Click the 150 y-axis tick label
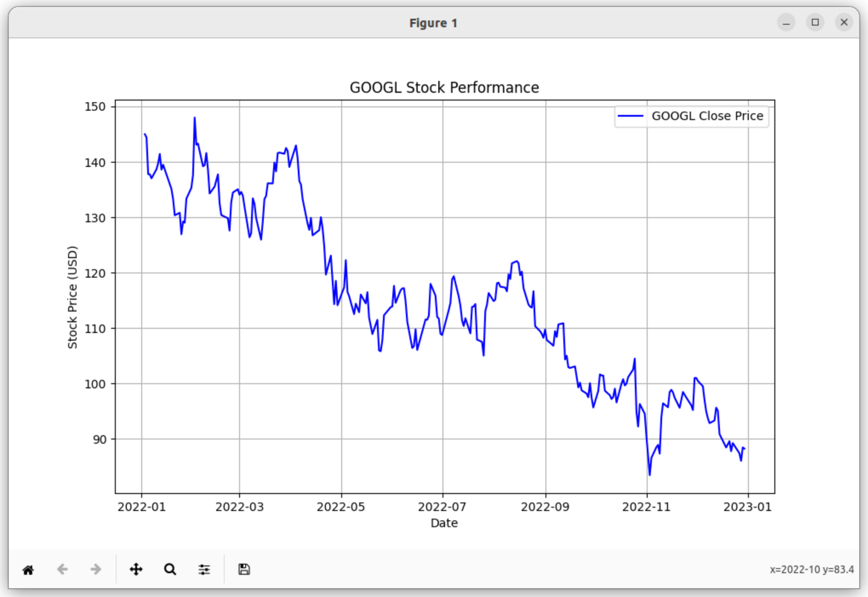The image size is (868, 597). pyautogui.click(x=95, y=106)
